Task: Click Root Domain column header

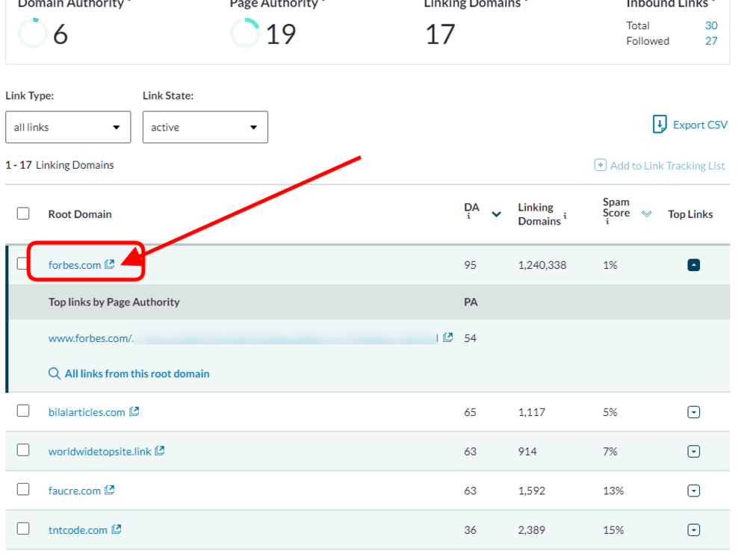Action: point(80,214)
